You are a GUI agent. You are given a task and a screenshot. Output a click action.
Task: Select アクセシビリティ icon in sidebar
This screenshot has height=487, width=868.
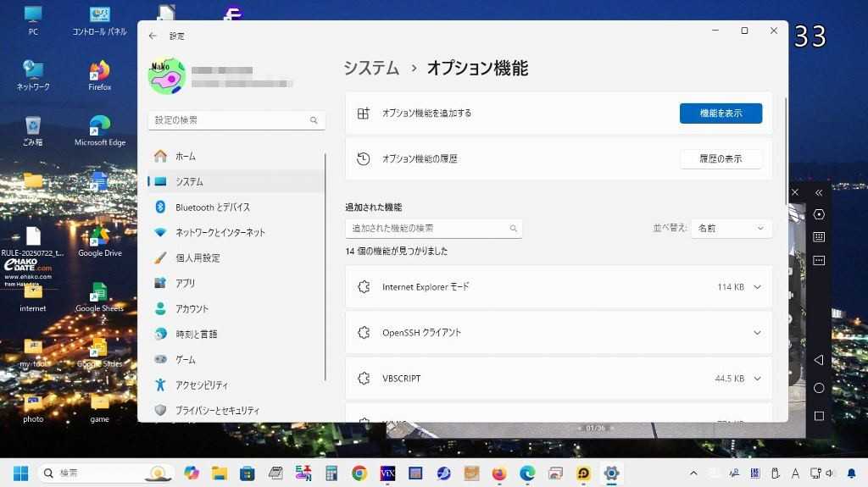click(160, 385)
